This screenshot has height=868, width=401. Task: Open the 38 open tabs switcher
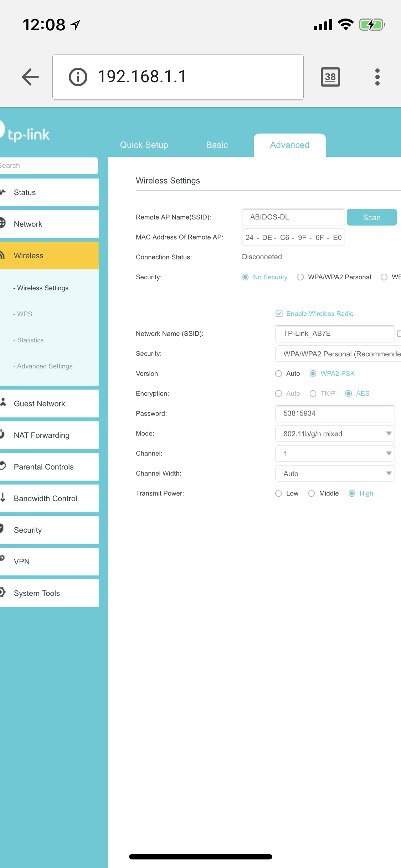[330, 77]
